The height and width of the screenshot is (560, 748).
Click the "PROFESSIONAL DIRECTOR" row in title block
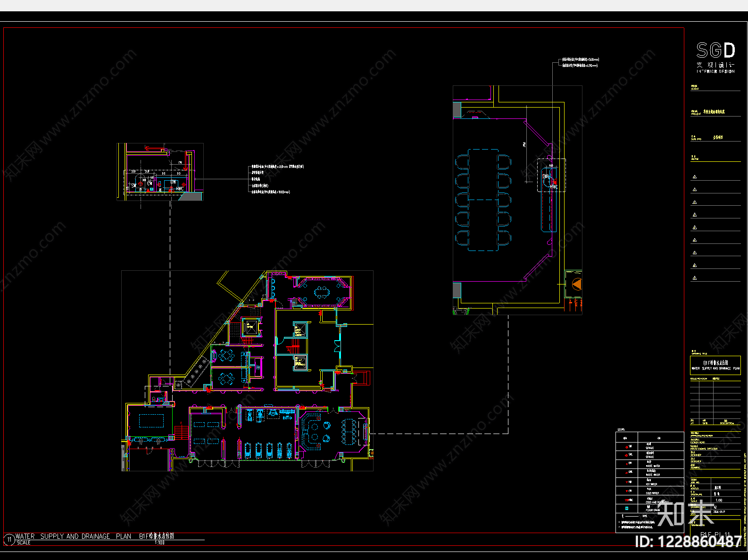(x=715, y=447)
